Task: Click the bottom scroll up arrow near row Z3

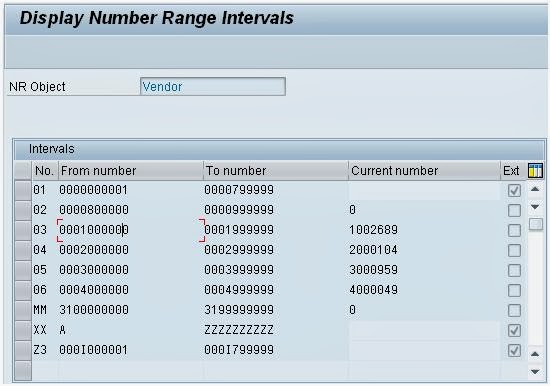Action: point(535,354)
